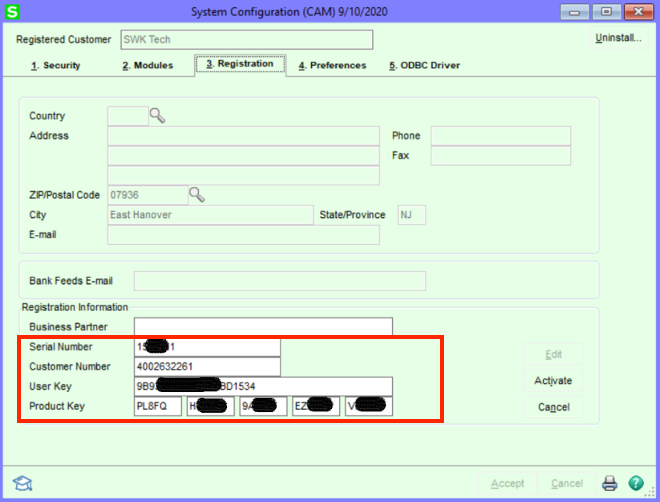Click the Fax field
The image size is (660, 502).
pyautogui.click(x=500, y=156)
